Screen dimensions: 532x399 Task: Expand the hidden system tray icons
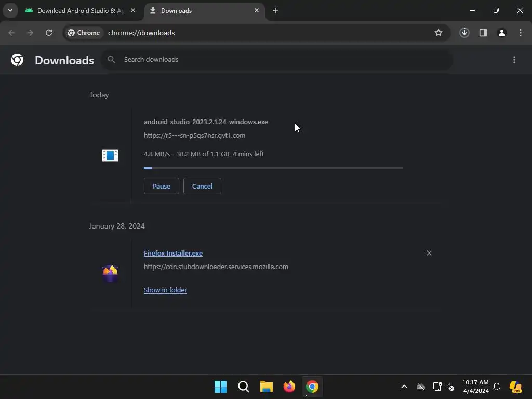(404, 387)
